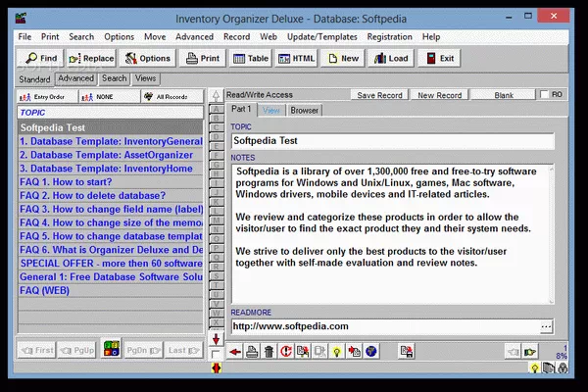The height and width of the screenshot is (392, 588).
Task: Open the Help menu
Action: 431,37
